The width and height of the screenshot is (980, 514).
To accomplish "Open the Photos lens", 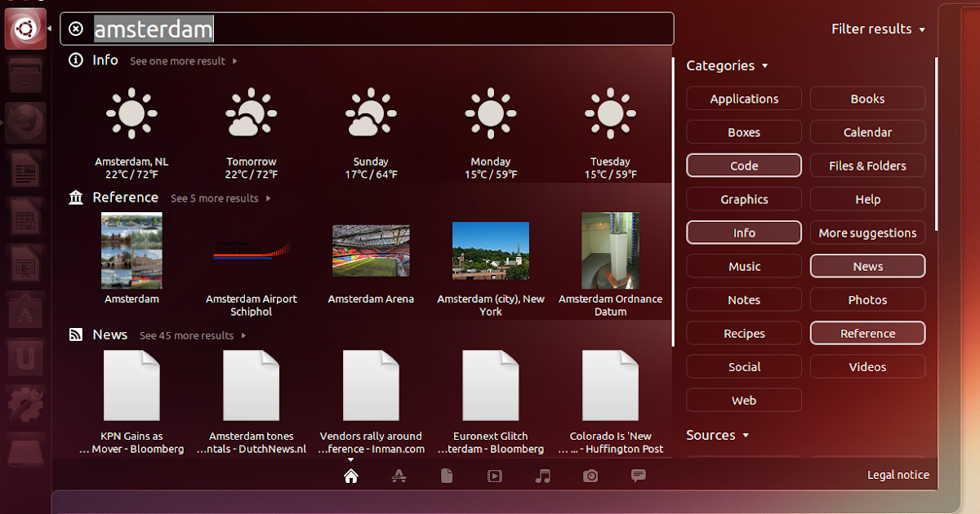I will coord(590,476).
